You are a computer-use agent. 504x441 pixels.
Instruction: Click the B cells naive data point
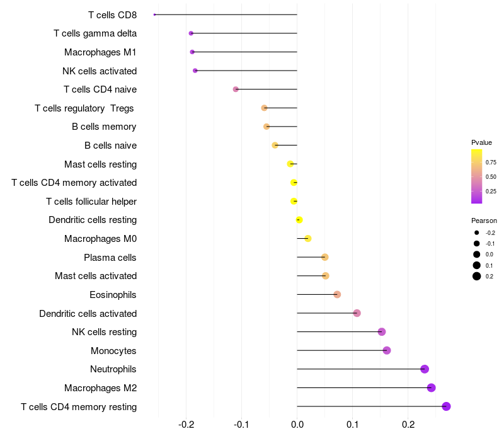point(275,146)
